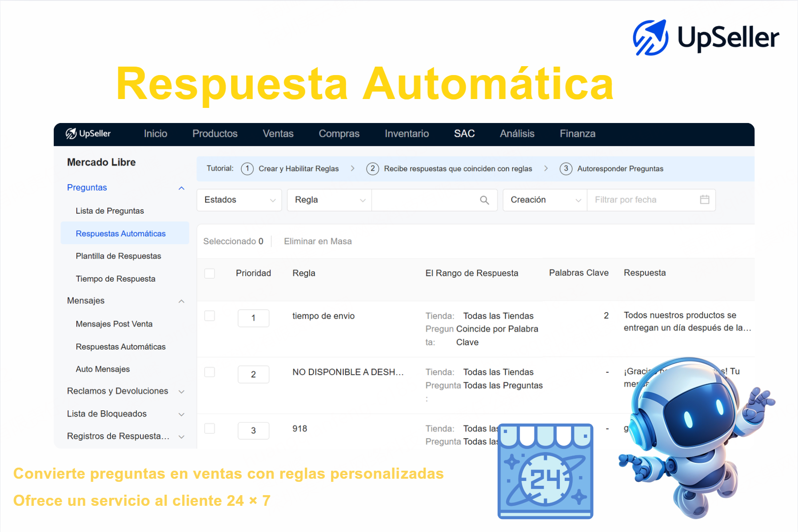
Task: Click the UpSeller logo at the top right
Action: coord(706,37)
